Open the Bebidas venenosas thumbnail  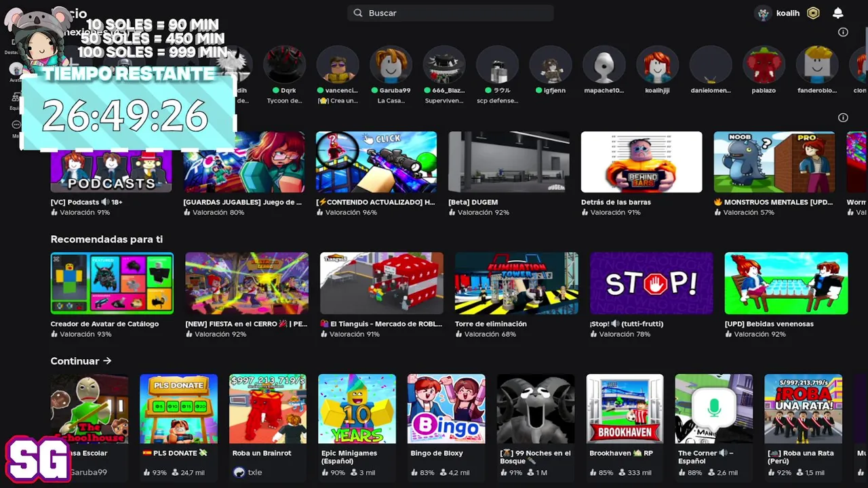pos(786,283)
